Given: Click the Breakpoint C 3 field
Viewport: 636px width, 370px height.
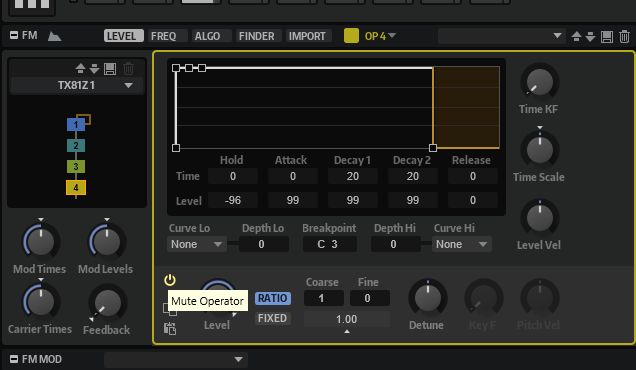Looking at the screenshot, I should point(329,244).
